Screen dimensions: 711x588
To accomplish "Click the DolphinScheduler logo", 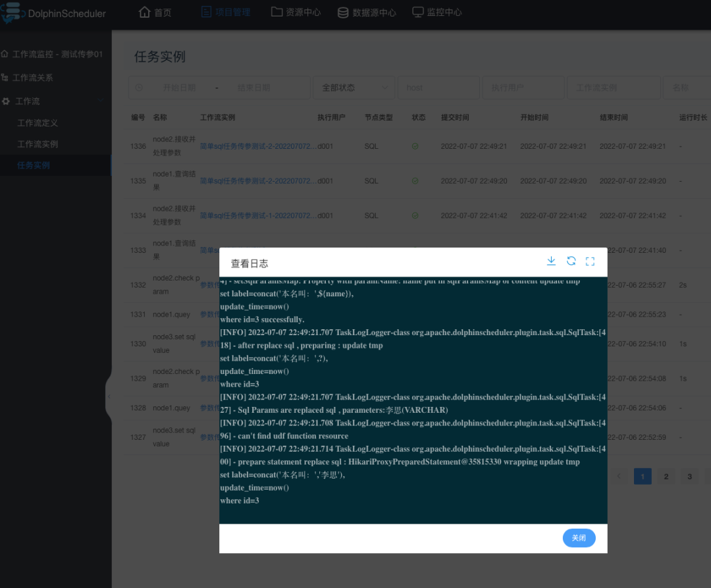I will 12,13.
